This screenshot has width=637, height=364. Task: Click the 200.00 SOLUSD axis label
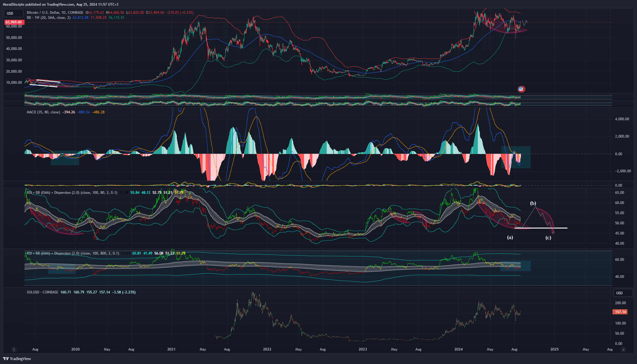tap(621, 303)
